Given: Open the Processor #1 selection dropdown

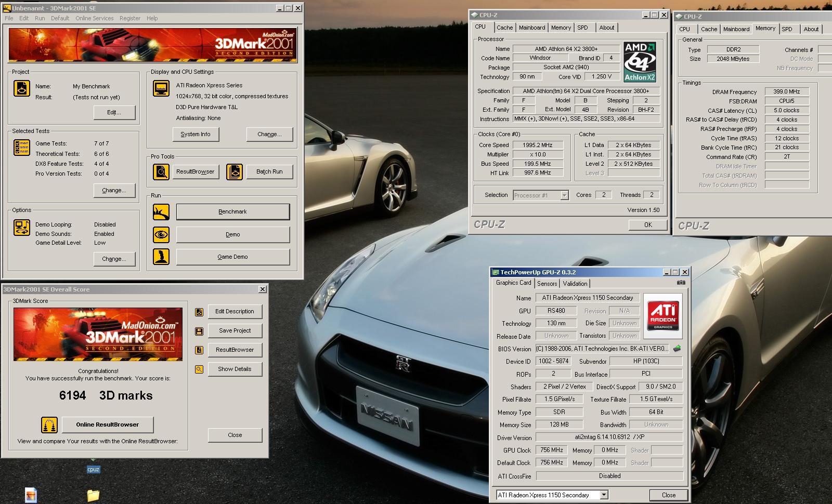Looking at the screenshot, I should click(564, 195).
